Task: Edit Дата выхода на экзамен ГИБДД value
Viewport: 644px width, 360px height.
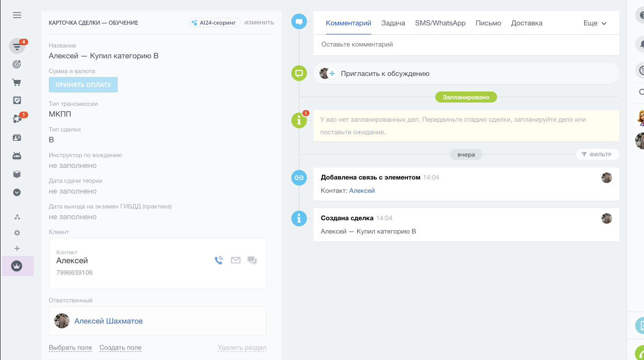Action: click(72, 217)
